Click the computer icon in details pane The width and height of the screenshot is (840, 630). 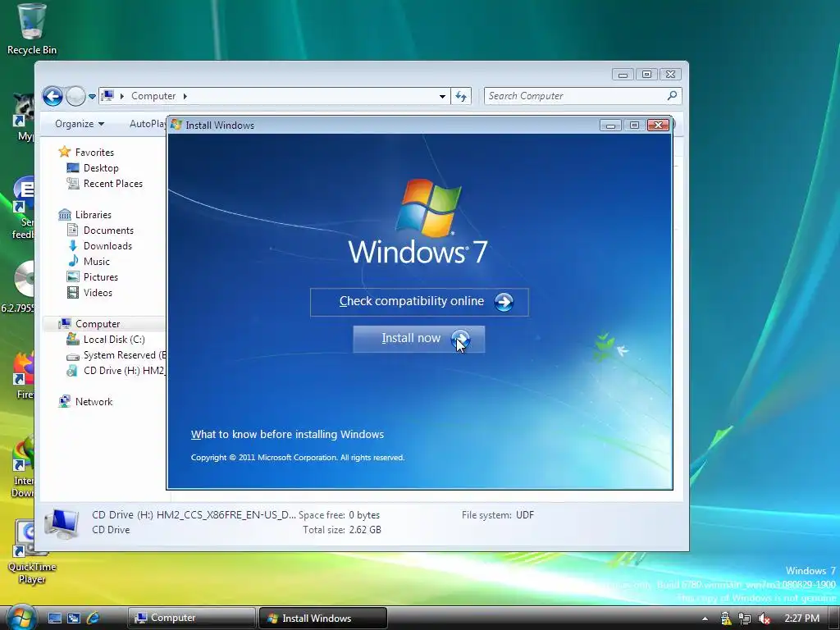pyautogui.click(x=62, y=523)
